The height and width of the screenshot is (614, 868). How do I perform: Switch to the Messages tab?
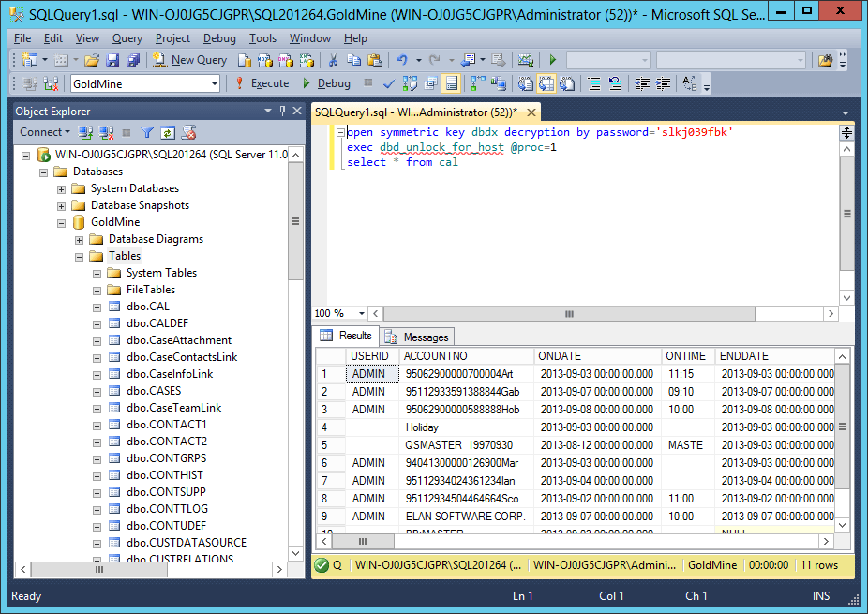[x=417, y=337]
